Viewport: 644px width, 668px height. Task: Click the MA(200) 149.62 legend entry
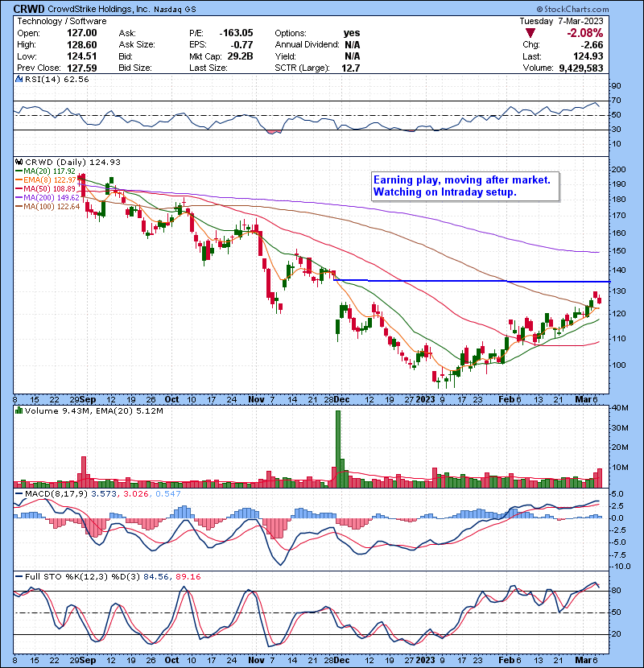click(x=47, y=198)
